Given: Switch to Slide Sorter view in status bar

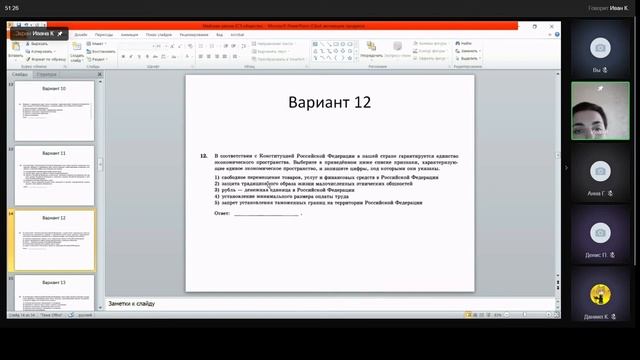Looking at the screenshot, I should click(x=475, y=315).
